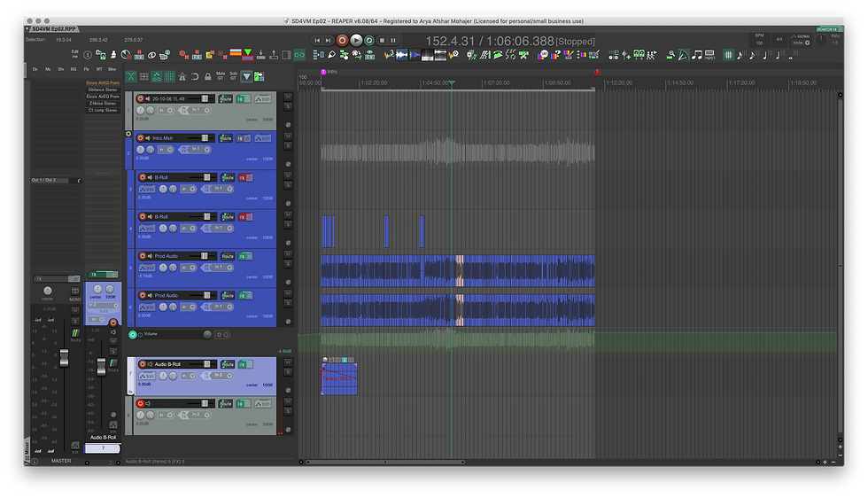Solo track 1 with S button
Image resolution: width=868 pixels, height=498 pixels.
(288, 106)
